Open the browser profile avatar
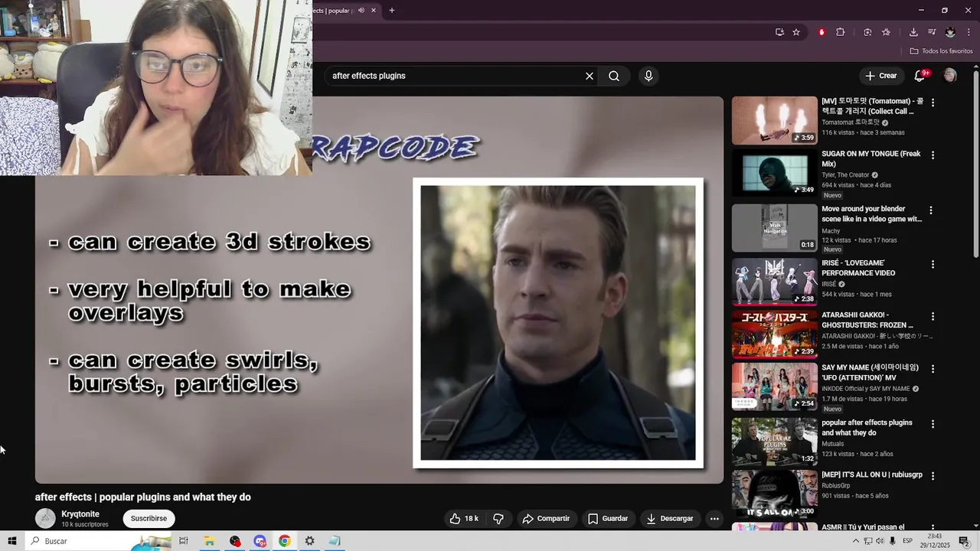The image size is (980, 551). coord(950,32)
